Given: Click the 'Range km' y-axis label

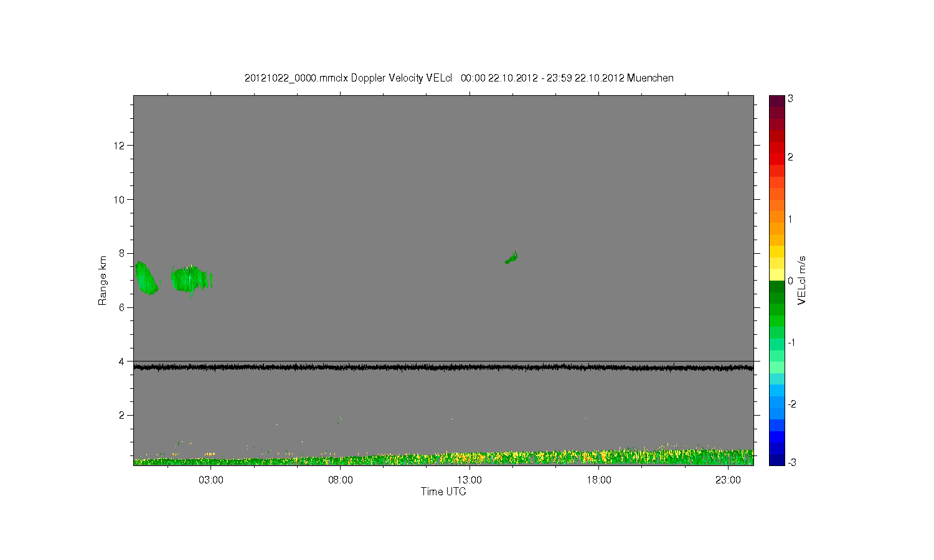Looking at the screenshot, I should [x=103, y=281].
